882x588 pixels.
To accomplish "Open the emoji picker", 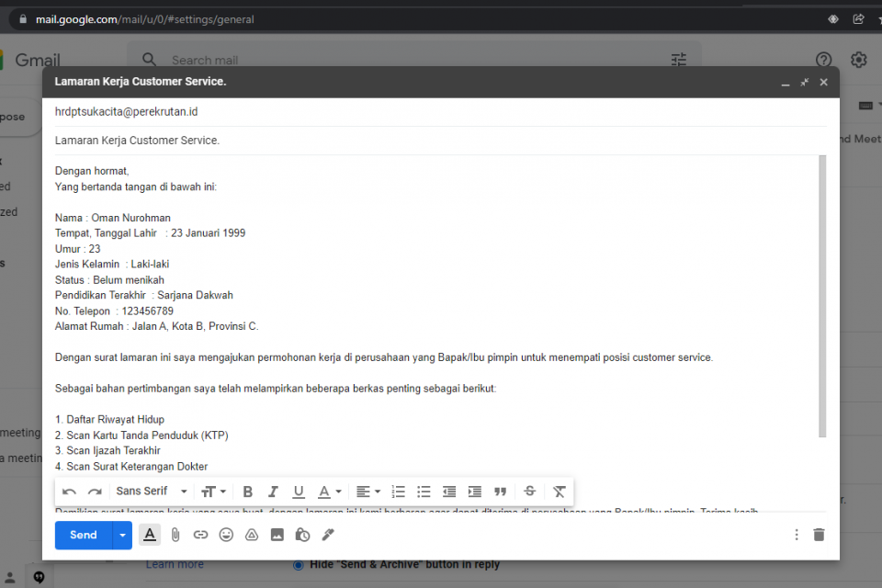I will [226, 535].
